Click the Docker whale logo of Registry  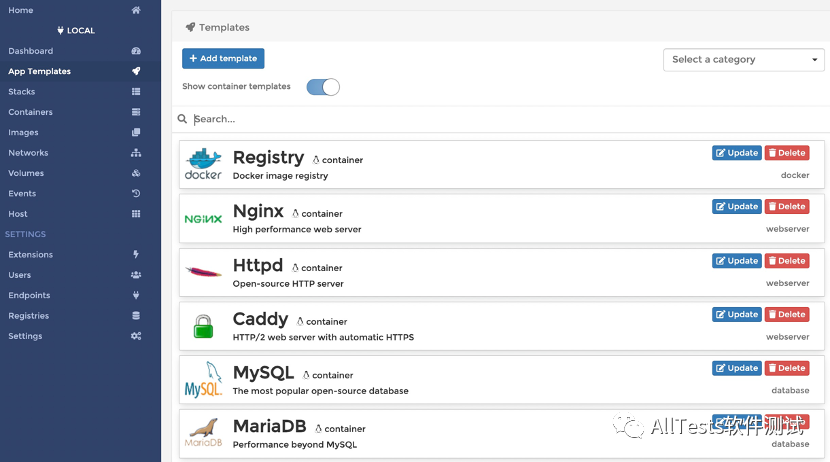pos(203,164)
